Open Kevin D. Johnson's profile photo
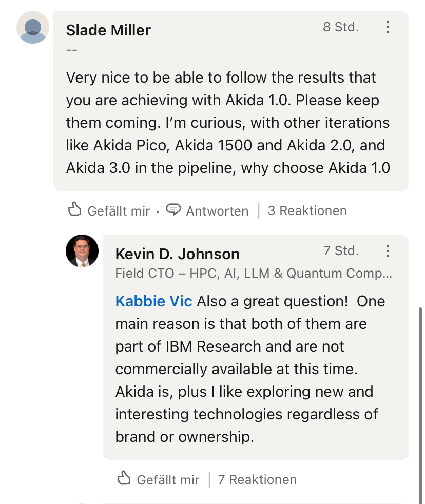The height and width of the screenshot is (504, 425). pyautogui.click(x=82, y=251)
